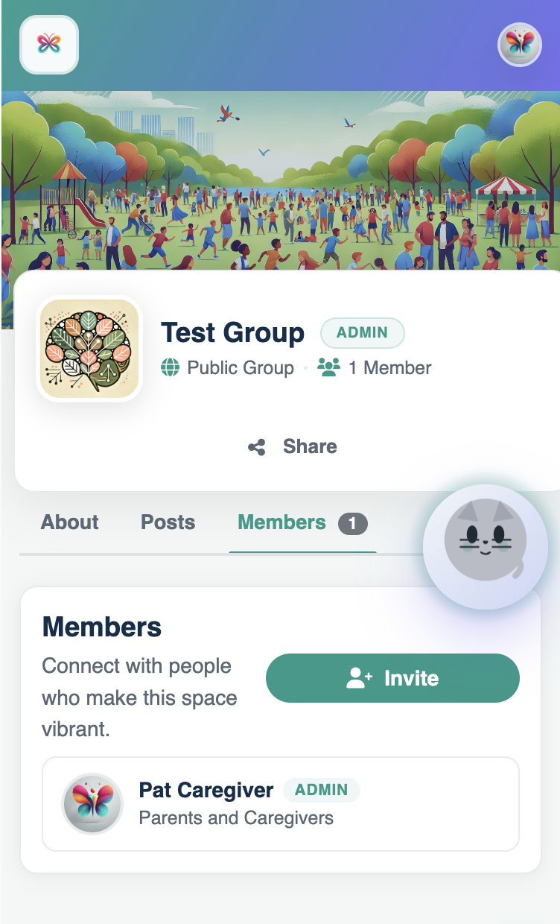
Task: Click the gradient header banner strip
Action: [280, 45]
